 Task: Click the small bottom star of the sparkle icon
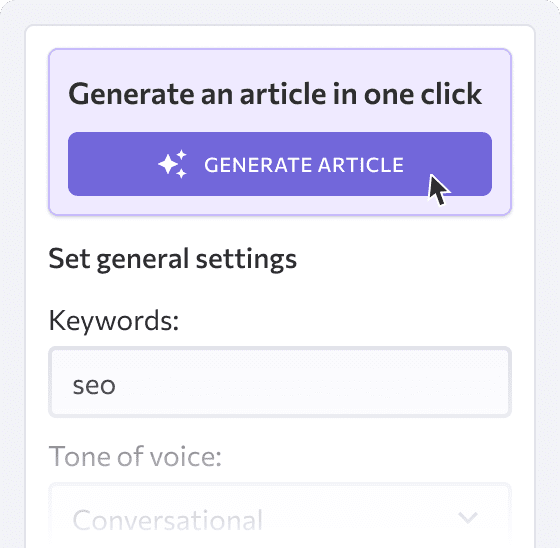click(181, 174)
